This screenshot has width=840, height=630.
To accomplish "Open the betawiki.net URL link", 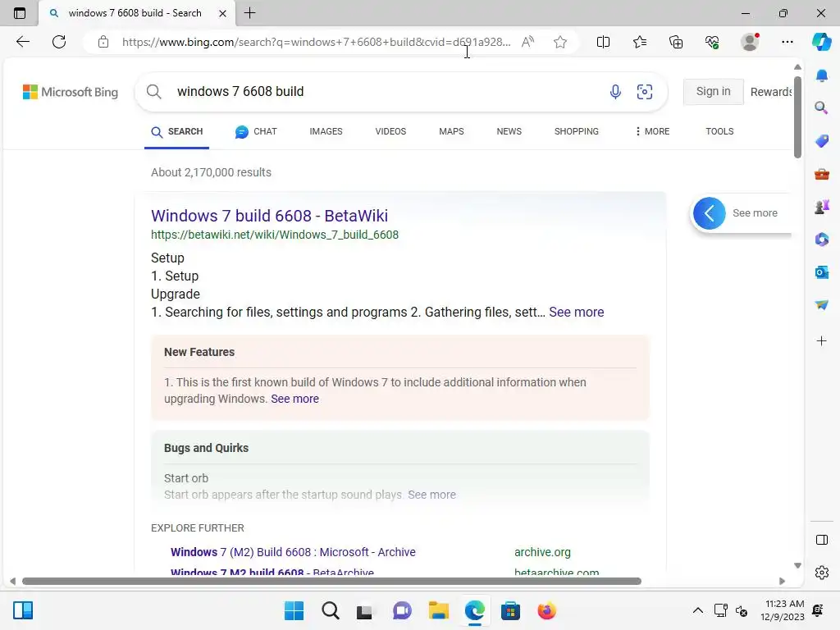I will tap(275, 235).
